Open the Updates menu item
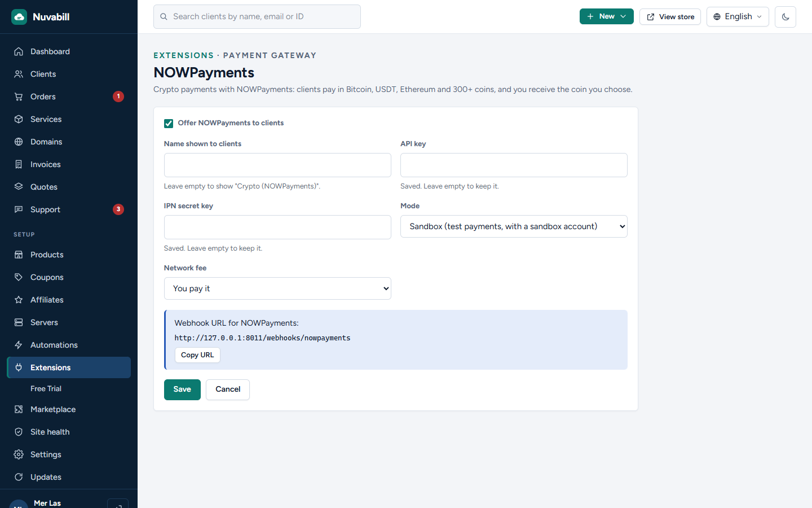 69,477
